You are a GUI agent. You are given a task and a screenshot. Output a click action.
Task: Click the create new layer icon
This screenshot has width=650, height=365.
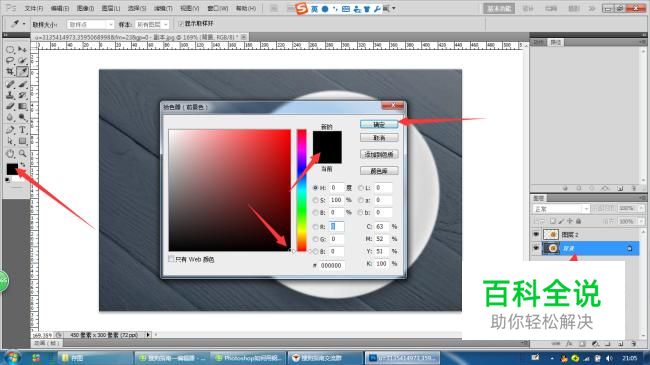click(x=620, y=344)
